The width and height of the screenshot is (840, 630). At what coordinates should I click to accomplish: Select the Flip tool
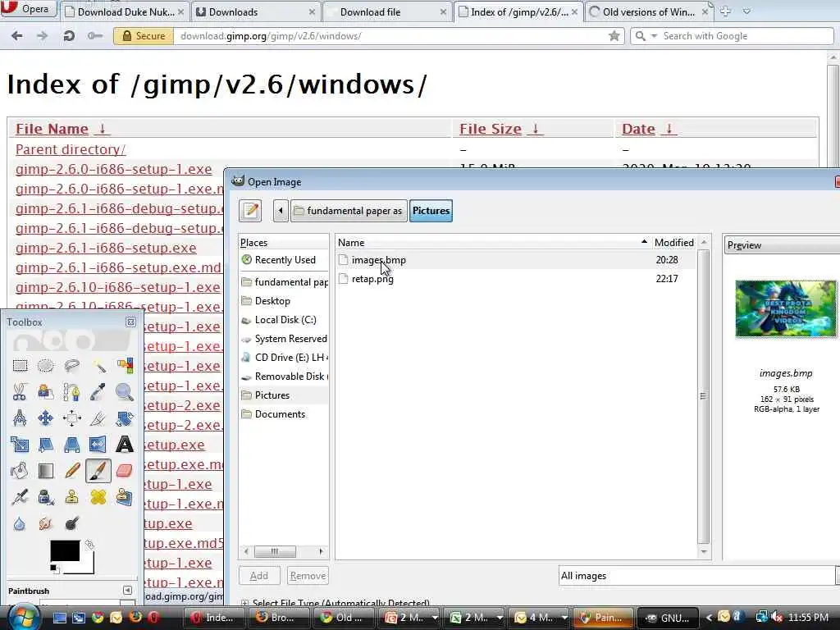[x=98, y=445]
